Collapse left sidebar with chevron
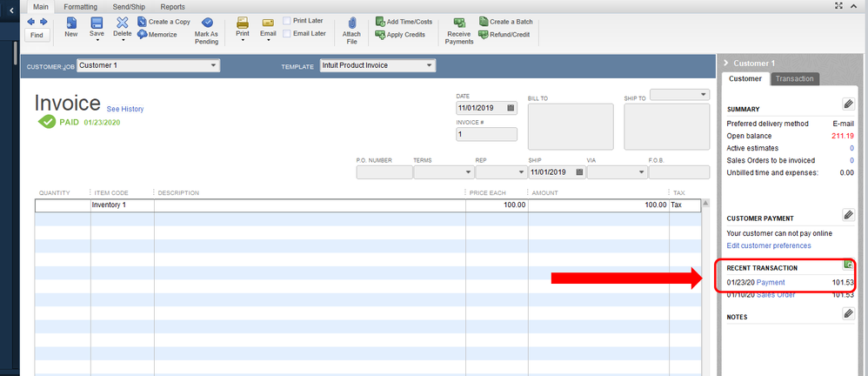868x376 pixels. click(10, 10)
